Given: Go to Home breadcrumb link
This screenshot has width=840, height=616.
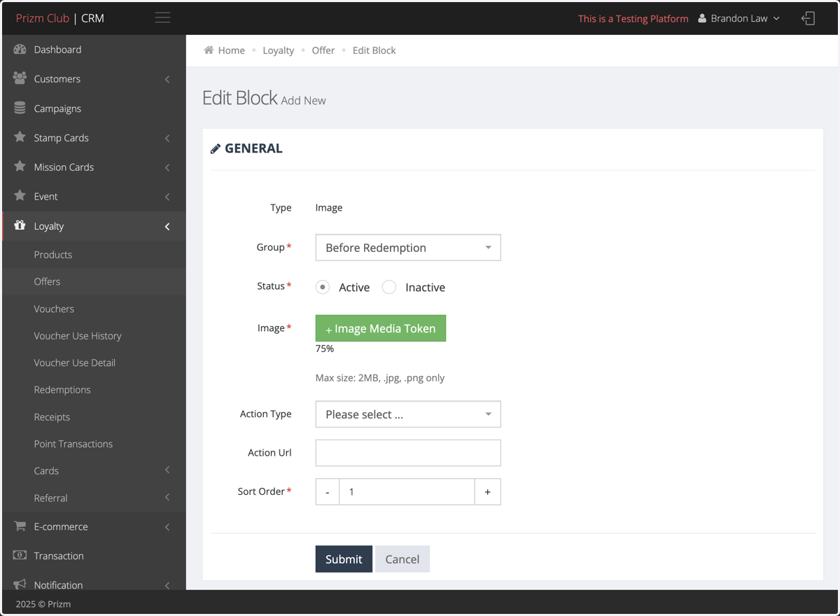Looking at the screenshot, I should click(x=231, y=50).
